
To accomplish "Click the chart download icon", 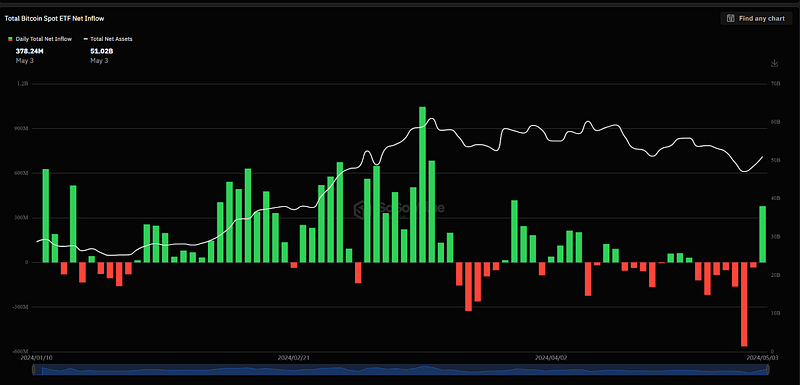I will click(774, 63).
